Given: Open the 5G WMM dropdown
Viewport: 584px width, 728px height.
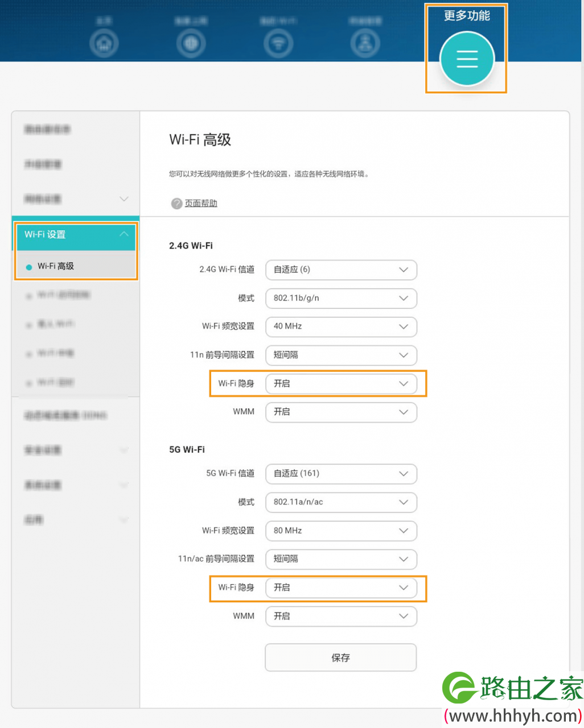Looking at the screenshot, I should 341,616.
